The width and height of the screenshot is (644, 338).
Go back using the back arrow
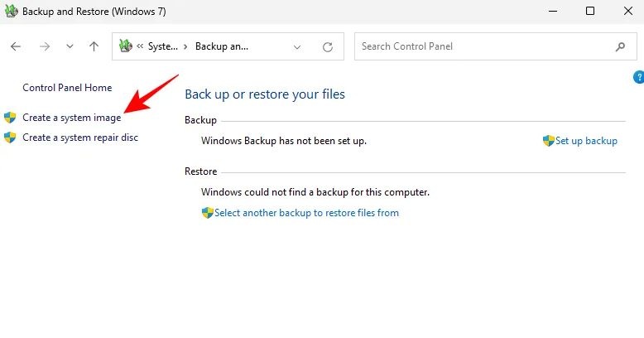click(x=16, y=46)
